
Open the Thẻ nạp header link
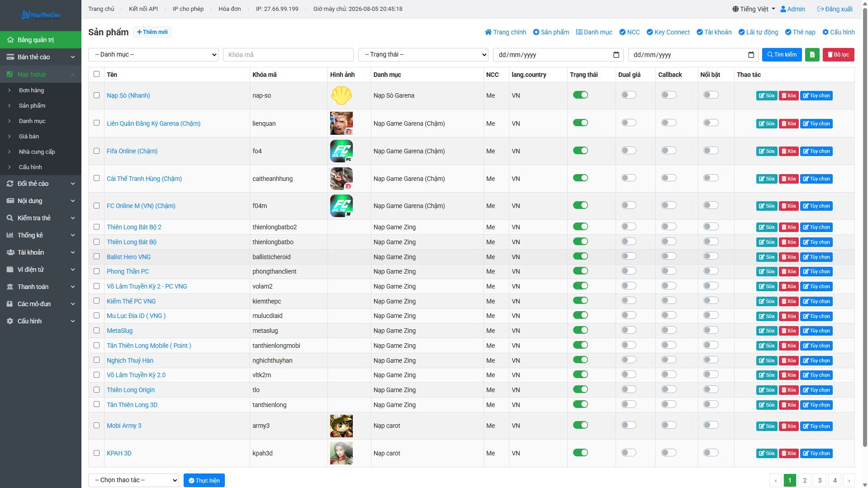(800, 32)
